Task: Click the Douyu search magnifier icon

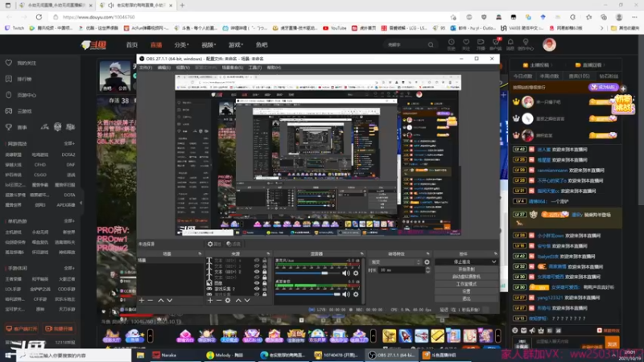Action: pos(431,45)
